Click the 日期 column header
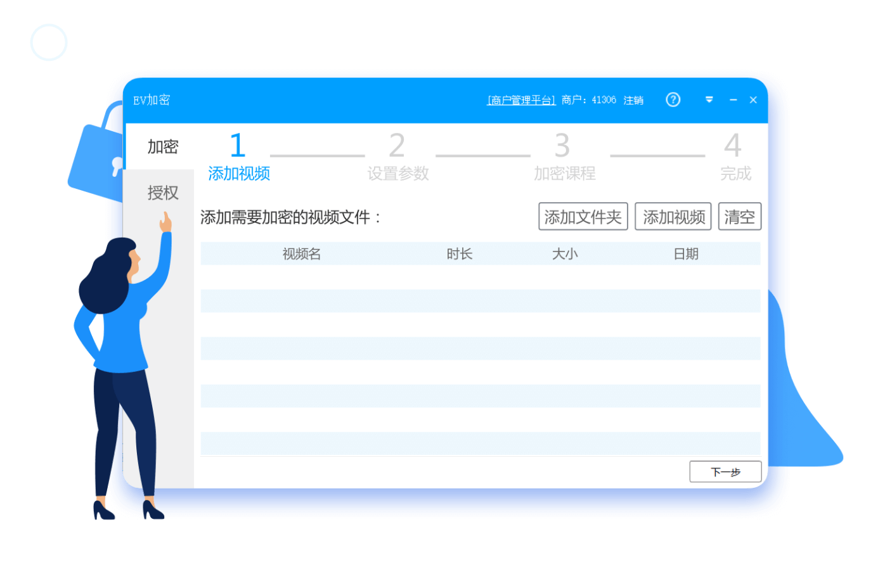 pos(687,253)
